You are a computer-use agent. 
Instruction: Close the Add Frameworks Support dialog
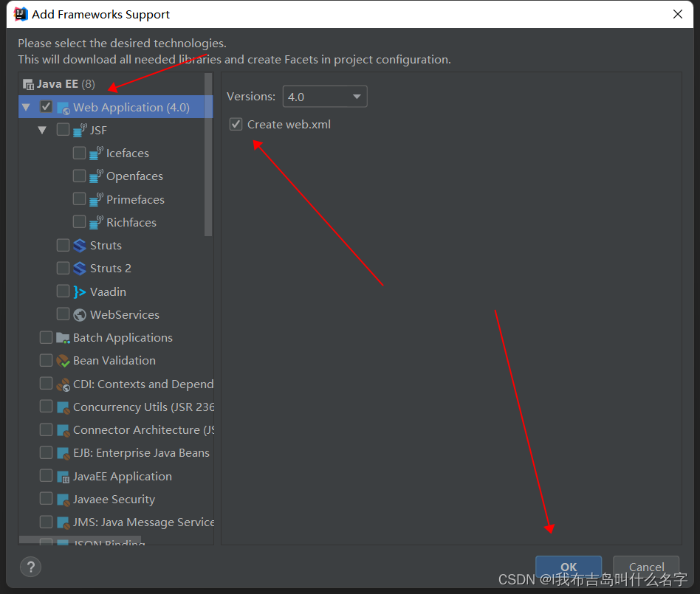click(678, 14)
